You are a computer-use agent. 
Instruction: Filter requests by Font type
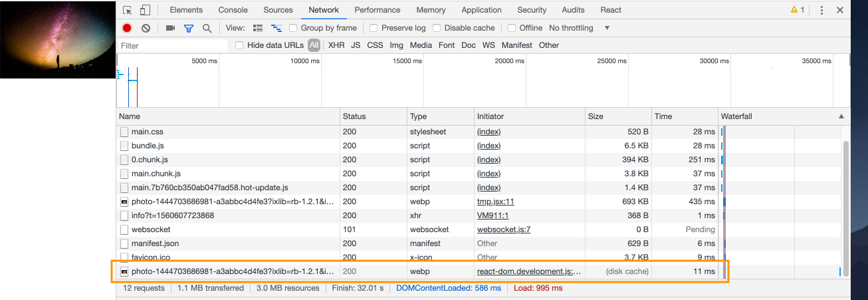pyautogui.click(x=447, y=45)
